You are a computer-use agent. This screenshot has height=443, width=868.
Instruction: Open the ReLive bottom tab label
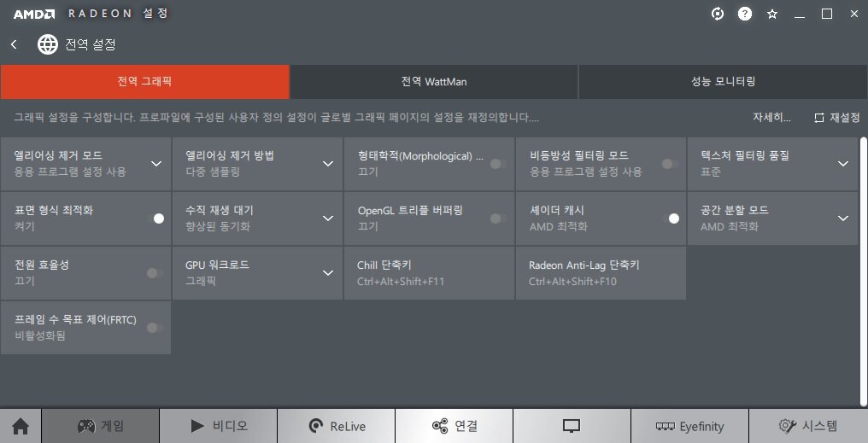click(348, 427)
